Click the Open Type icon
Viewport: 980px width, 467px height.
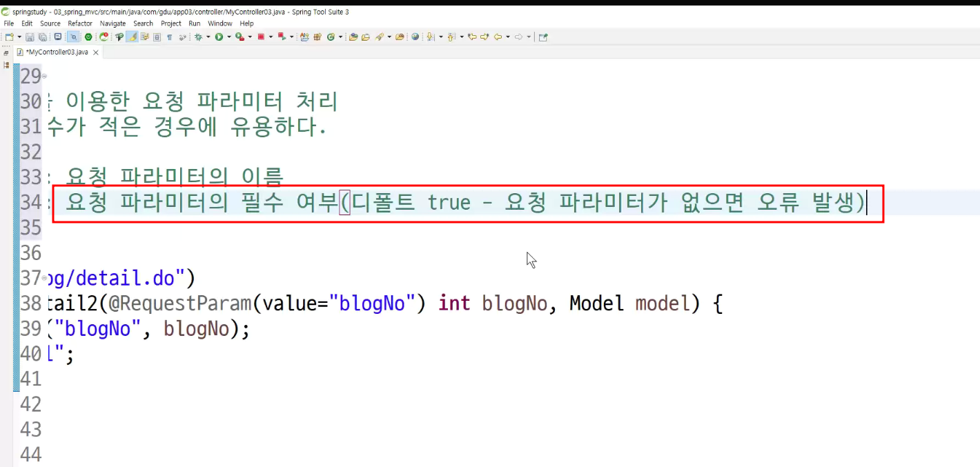353,37
